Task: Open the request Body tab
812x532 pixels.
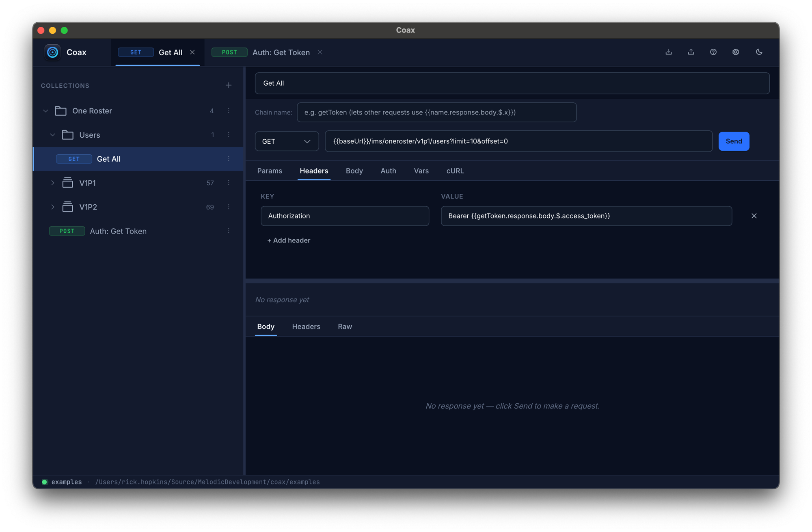Action: coord(354,171)
